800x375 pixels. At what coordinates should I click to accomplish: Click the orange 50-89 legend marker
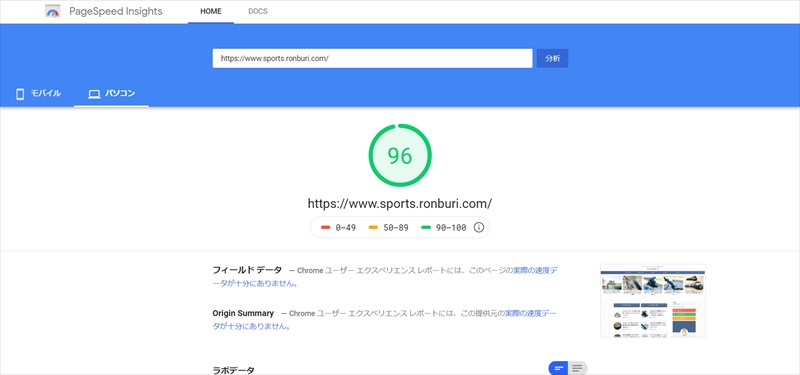(x=373, y=228)
